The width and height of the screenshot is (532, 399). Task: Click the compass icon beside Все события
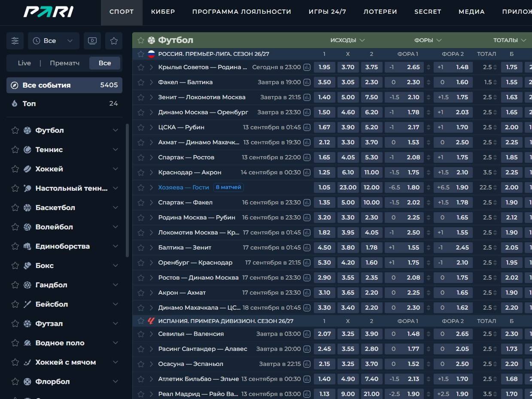coord(15,85)
